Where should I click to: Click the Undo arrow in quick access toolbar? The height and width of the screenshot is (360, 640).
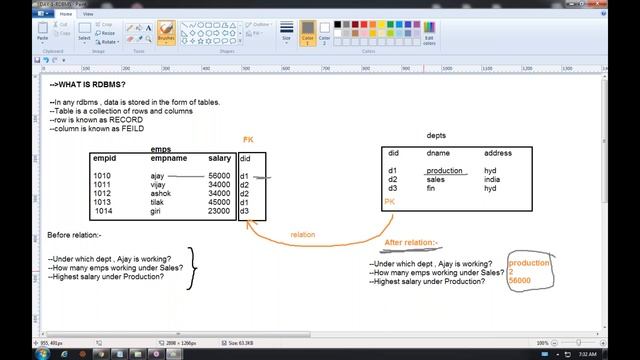pos(46,60)
